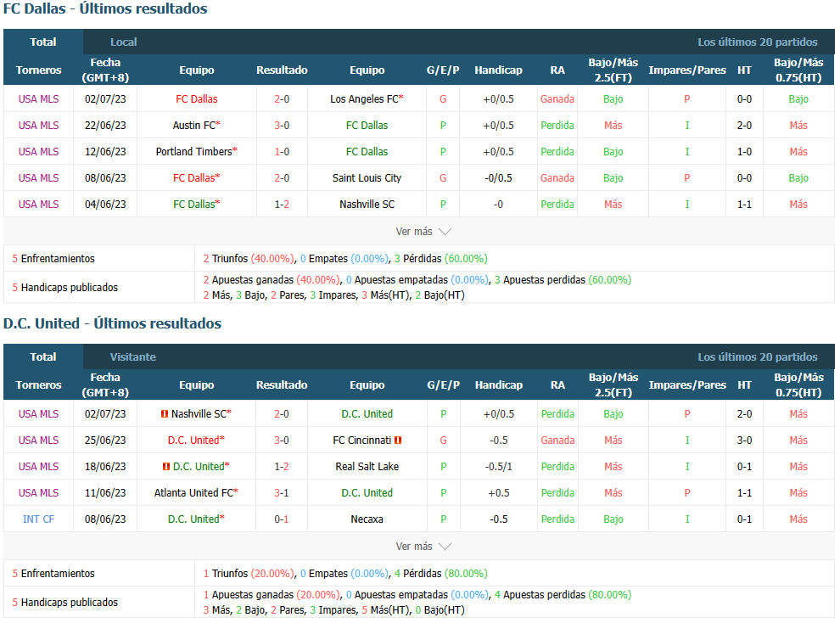Image resolution: width=840 pixels, height=623 pixels.
Task: Click the Handicap column header in FC Dallas table
Action: pos(498,70)
